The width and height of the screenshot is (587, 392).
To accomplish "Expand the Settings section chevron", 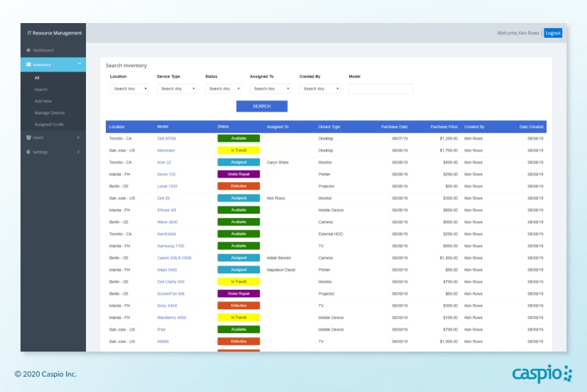I will pos(78,152).
